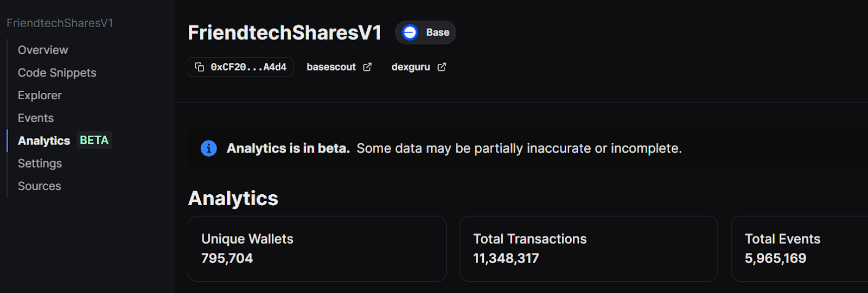Click the Base chain logo icon
The width and height of the screenshot is (868, 293).
coord(410,33)
